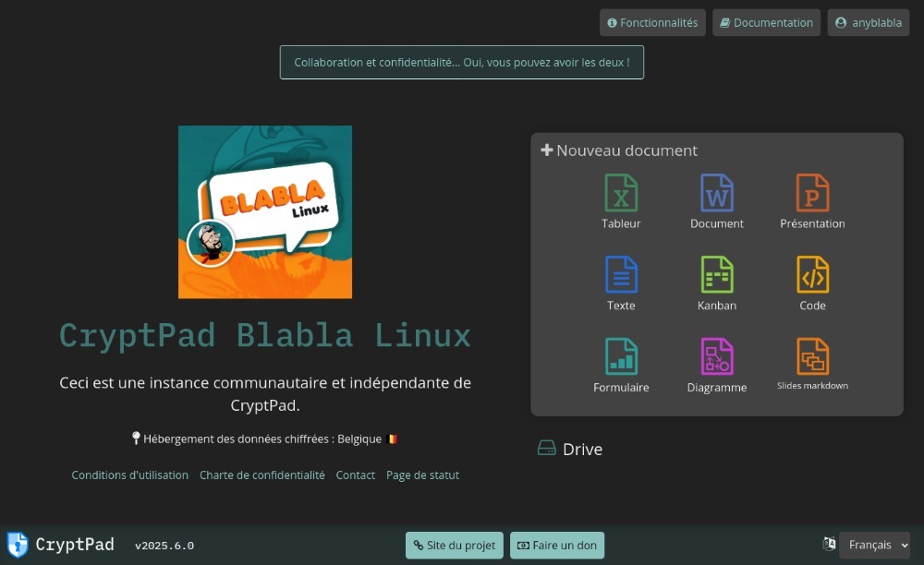Click the Site du projet button

pos(455,546)
